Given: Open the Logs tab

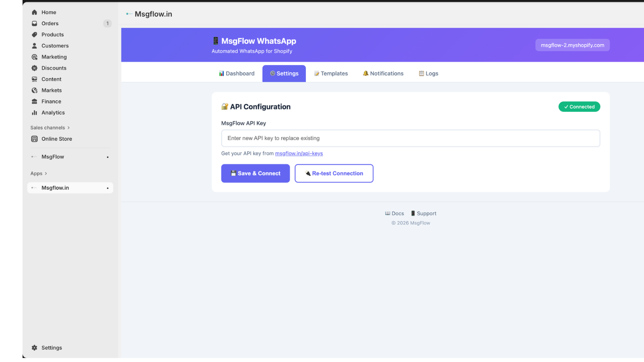Looking at the screenshot, I should click(429, 74).
